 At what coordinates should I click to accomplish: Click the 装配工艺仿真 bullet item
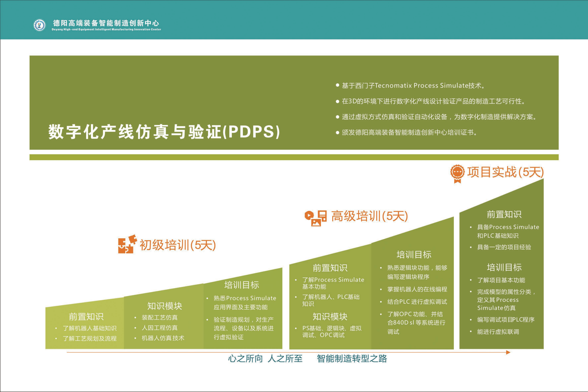[x=160, y=318]
